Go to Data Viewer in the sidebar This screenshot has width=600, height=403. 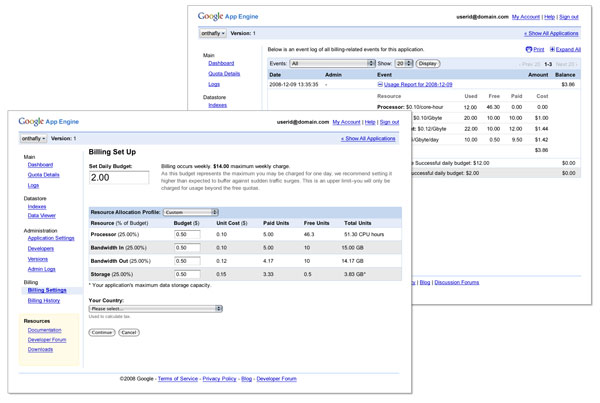coord(41,215)
